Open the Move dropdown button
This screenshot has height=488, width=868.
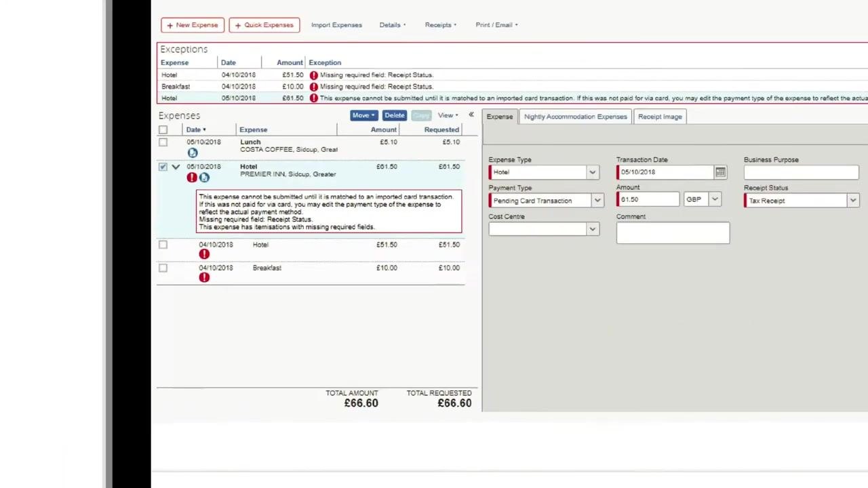(363, 115)
